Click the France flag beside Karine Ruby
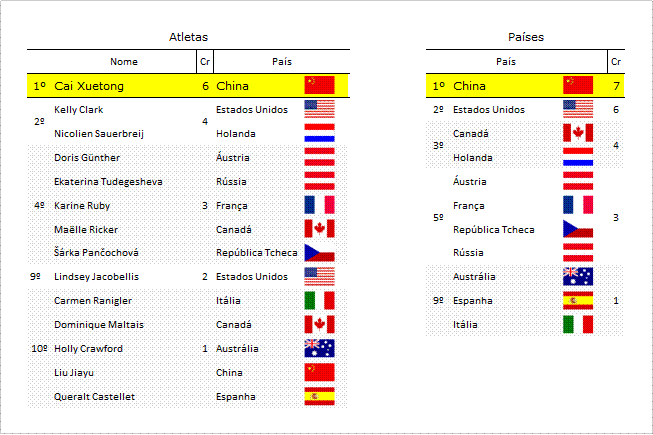This screenshot has width=653, height=435. [319, 205]
